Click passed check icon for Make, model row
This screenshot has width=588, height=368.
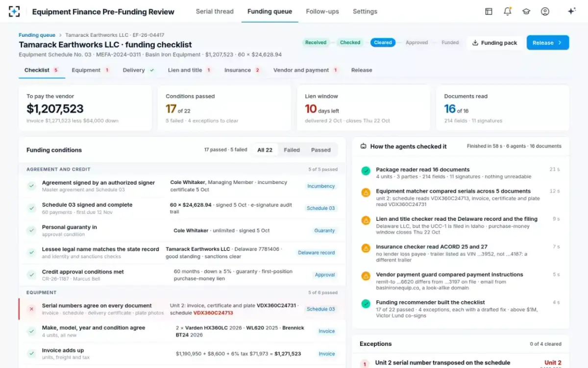tap(31, 331)
